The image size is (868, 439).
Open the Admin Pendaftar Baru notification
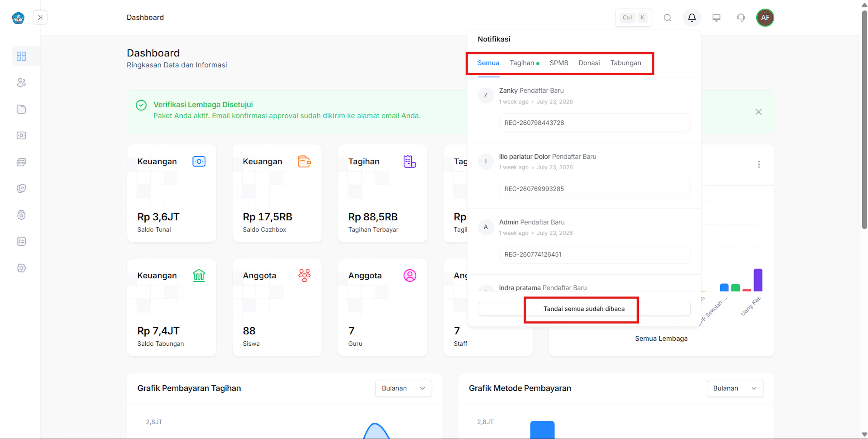click(x=584, y=241)
